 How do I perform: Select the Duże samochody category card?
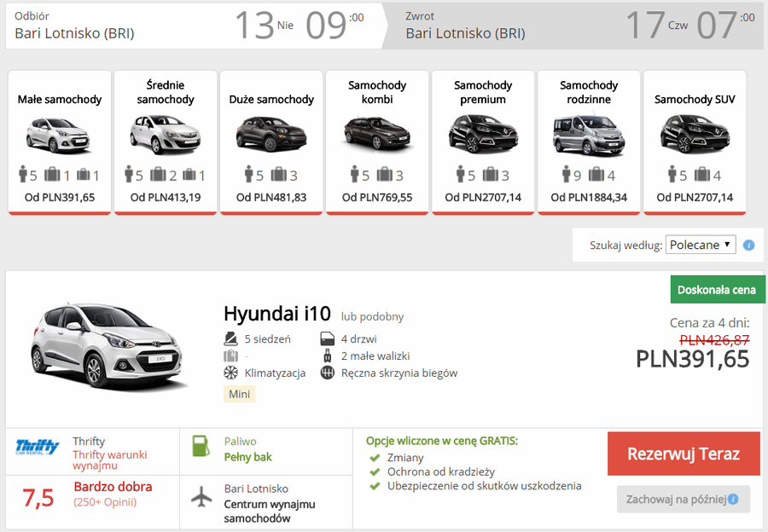click(x=271, y=142)
